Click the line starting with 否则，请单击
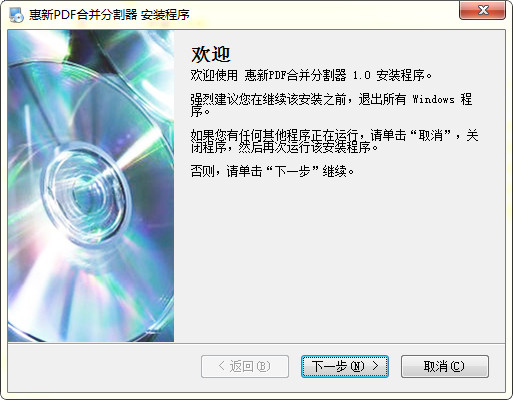513x400 pixels. [272, 171]
